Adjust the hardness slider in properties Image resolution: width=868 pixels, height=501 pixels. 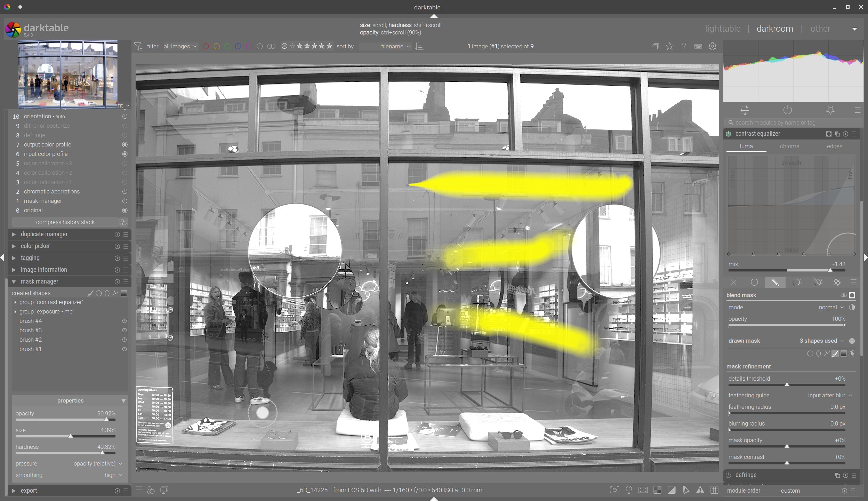click(65, 453)
